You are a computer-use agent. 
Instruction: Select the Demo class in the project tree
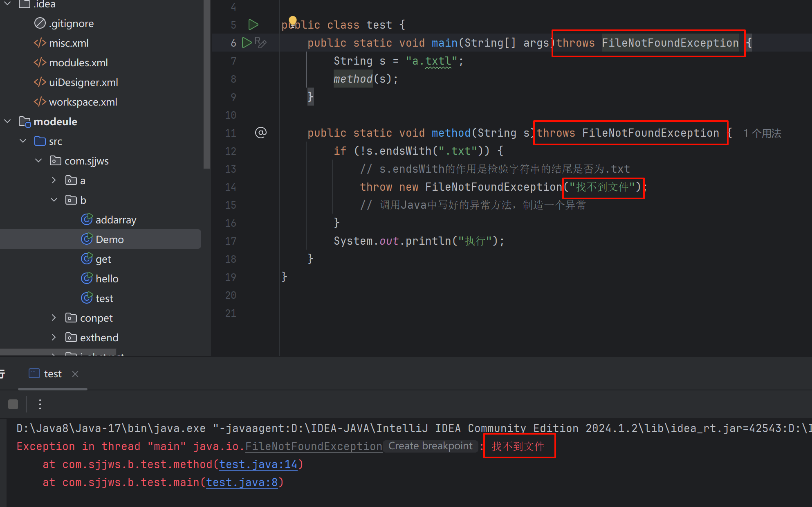point(109,239)
